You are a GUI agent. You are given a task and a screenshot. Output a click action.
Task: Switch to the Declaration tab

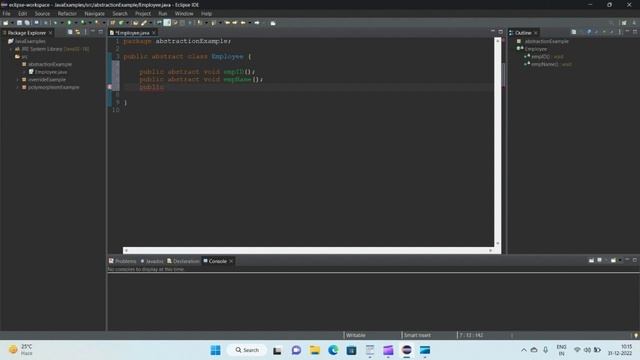click(183, 261)
